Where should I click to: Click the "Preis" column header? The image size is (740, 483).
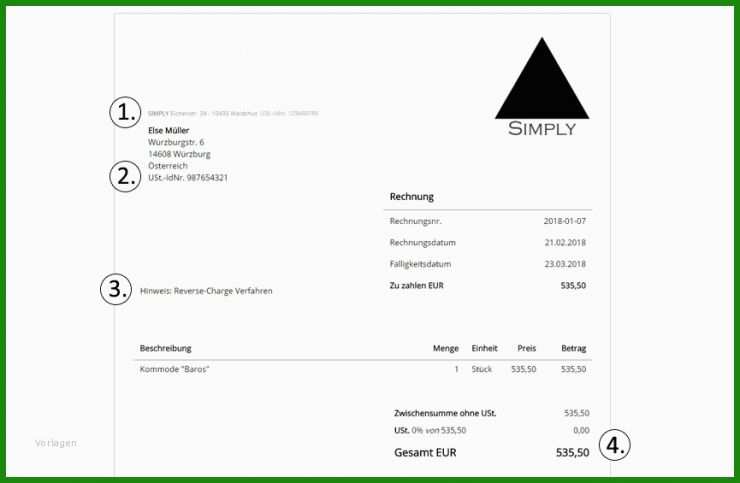click(x=526, y=348)
